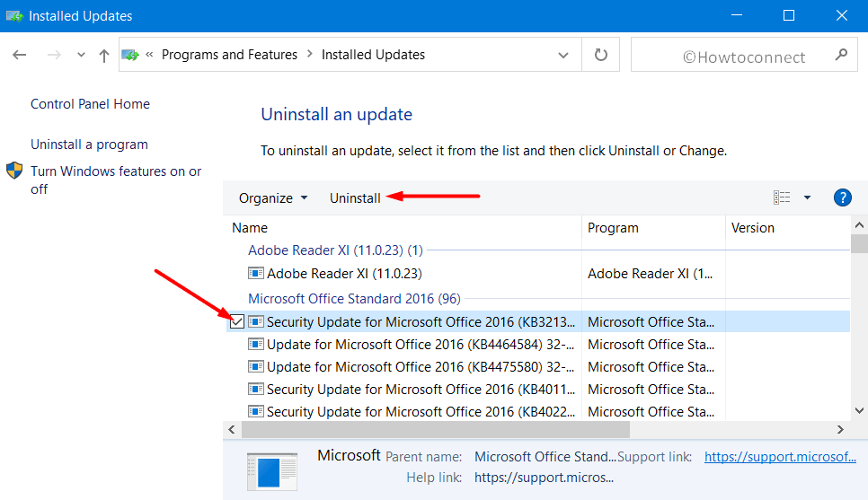Click Program cell of KB4464584 row

[651, 345]
